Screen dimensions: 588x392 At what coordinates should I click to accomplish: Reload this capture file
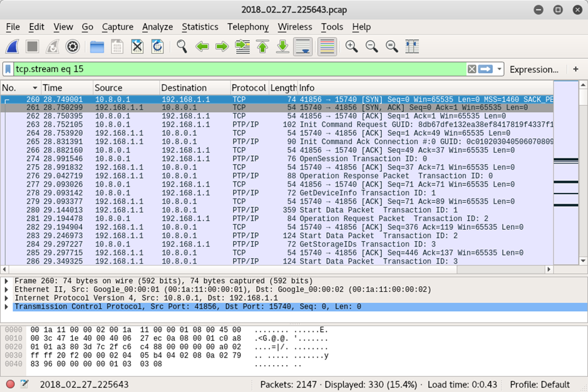pyautogui.click(x=158, y=47)
